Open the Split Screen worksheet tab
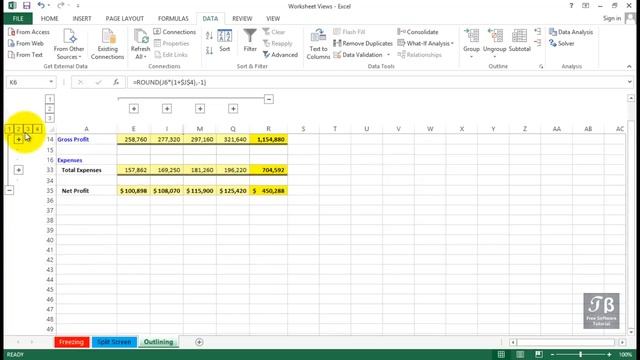The width and height of the screenshot is (640, 360). pyautogui.click(x=114, y=342)
